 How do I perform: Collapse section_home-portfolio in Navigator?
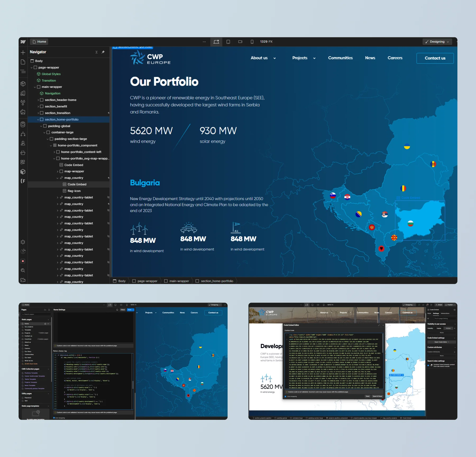click(38, 120)
